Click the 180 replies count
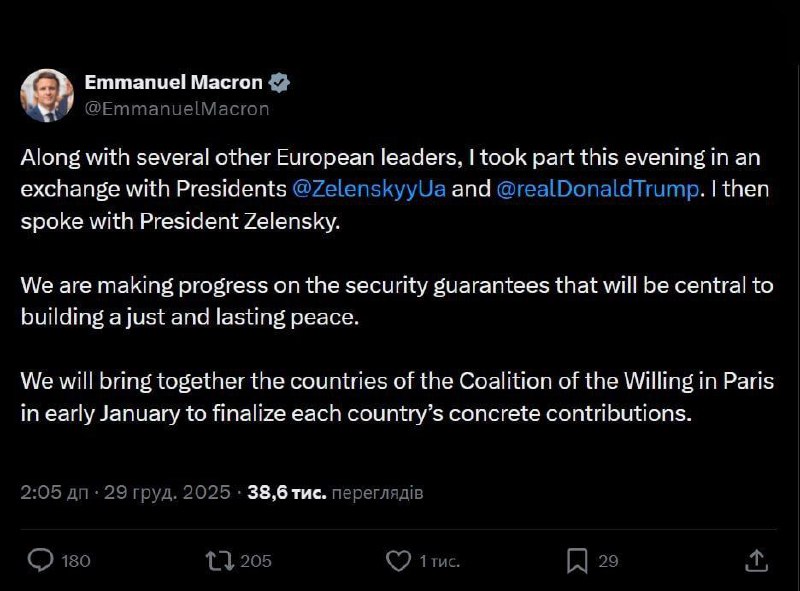 (76, 561)
